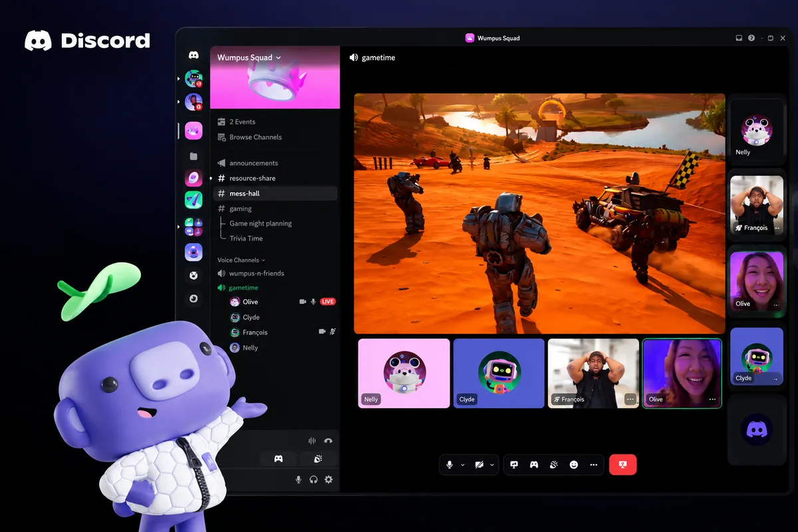Open the four-server folder group icon
Viewport: 798px width, 532px height.
point(194,227)
